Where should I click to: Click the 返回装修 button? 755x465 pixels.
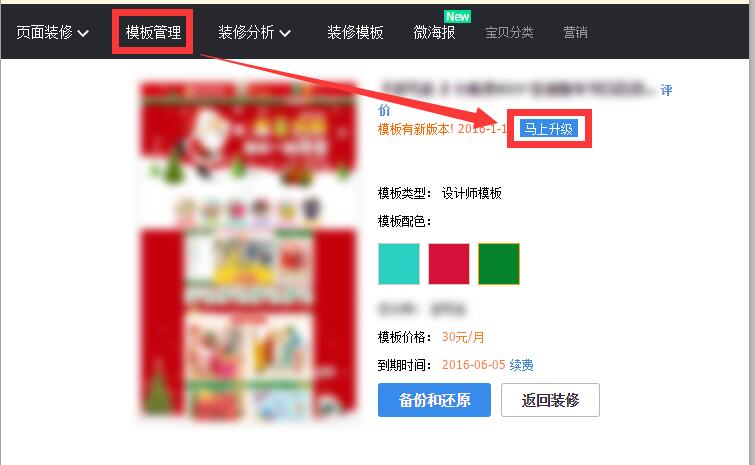[x=550, y=400]
